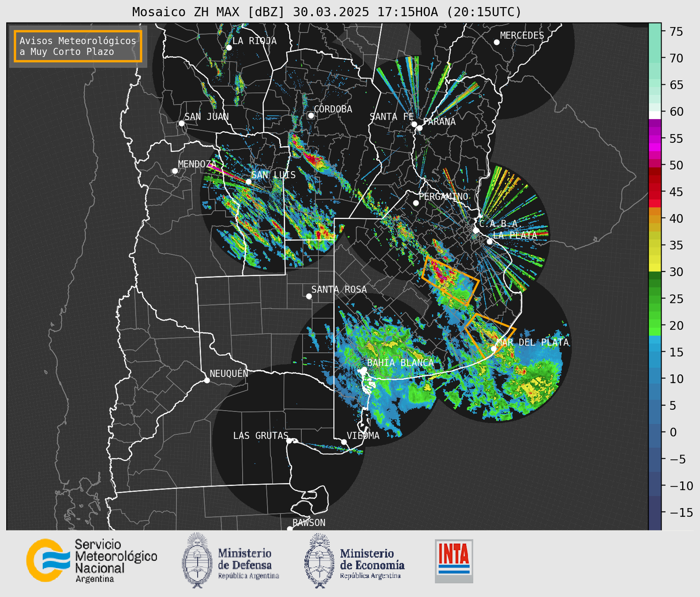
Task: Click the Santa Fe city marker dot
Action: (414, 124)
